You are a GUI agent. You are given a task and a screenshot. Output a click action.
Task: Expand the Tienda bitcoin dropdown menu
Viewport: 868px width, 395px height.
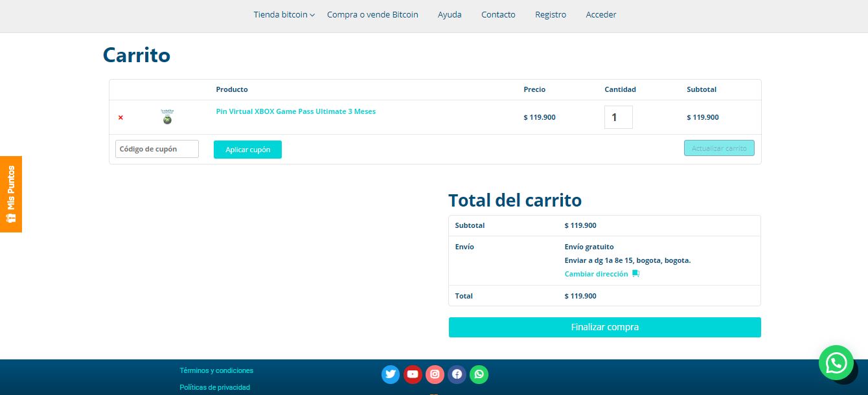tap(284, 15)
